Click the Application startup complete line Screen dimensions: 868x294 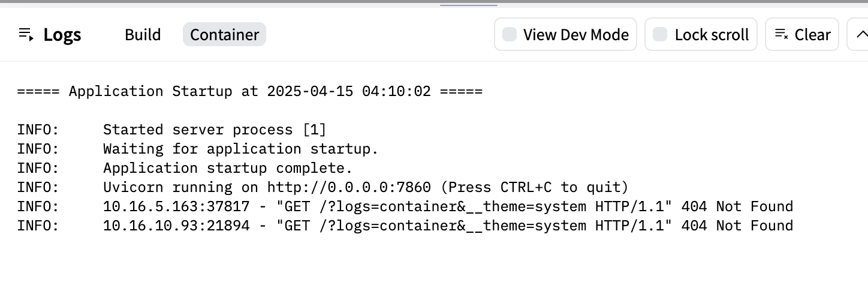tap(185, 168)
